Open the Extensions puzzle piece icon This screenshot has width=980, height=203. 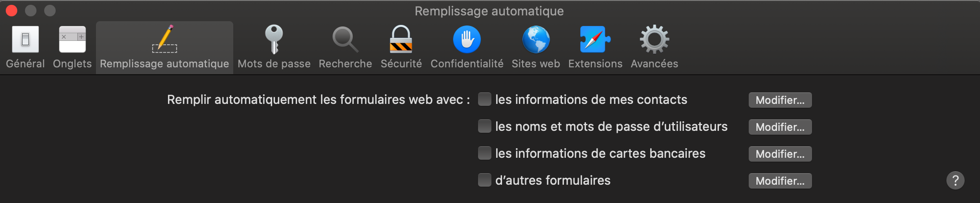click(595, 39)
